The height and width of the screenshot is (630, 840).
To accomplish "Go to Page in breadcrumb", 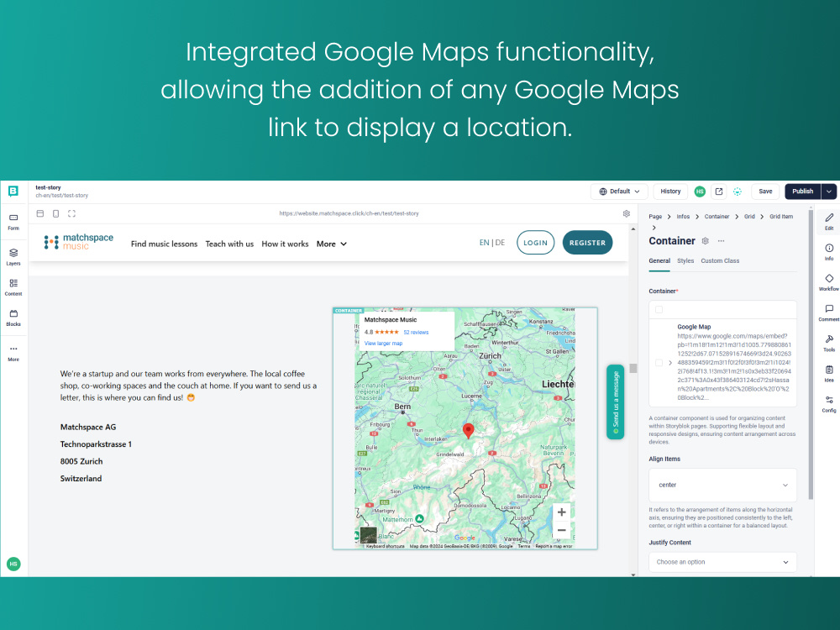I will (x=655, y=217).
